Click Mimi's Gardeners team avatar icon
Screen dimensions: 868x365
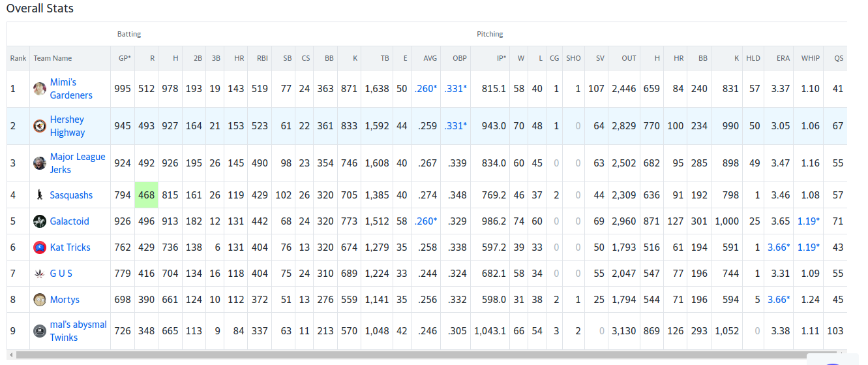[40, 89]
